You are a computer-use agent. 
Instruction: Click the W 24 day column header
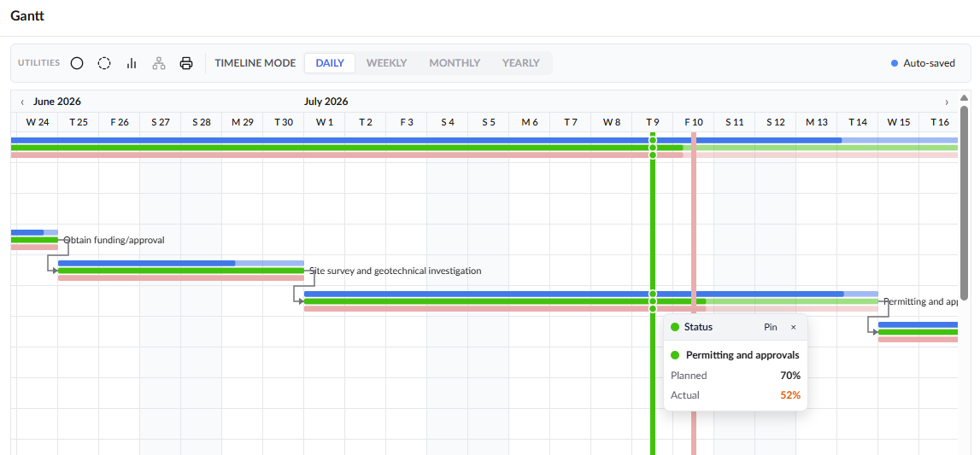[37, 122]
